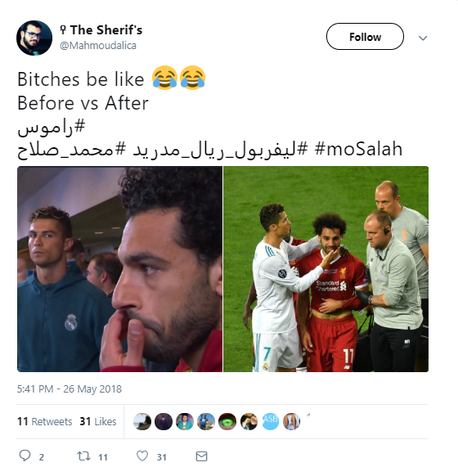Like the tweet with heart icon
458x476 pixels.
tap(142, 456)
